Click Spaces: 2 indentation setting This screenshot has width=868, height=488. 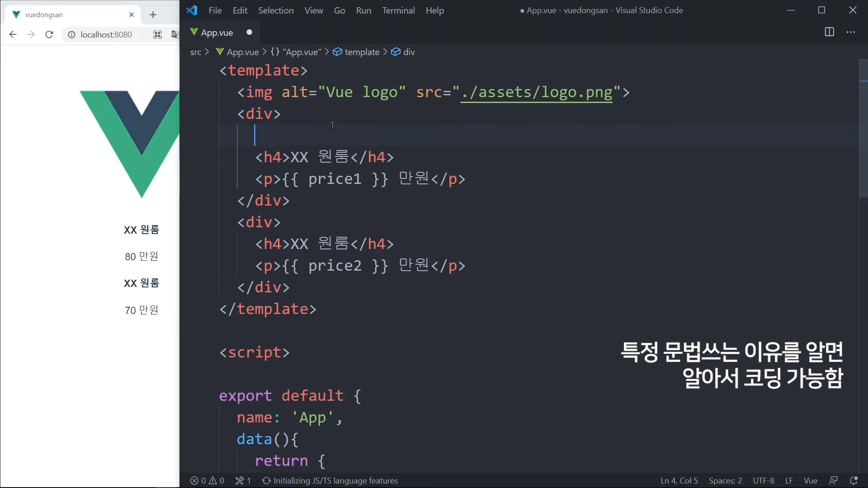click(725, 480)
